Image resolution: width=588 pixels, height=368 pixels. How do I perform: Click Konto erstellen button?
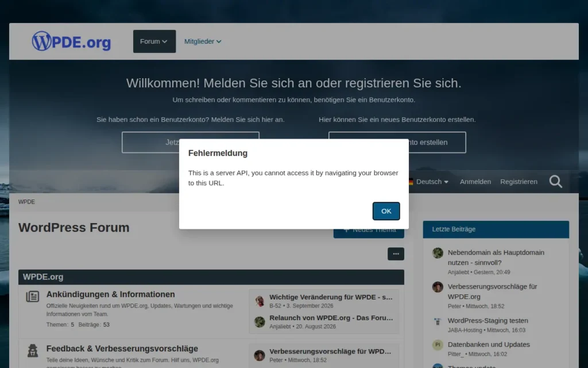pos(397,143)
